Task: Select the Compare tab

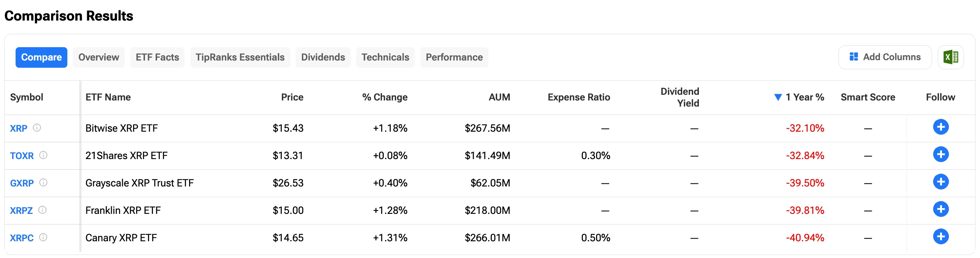Action: [41, 57]
